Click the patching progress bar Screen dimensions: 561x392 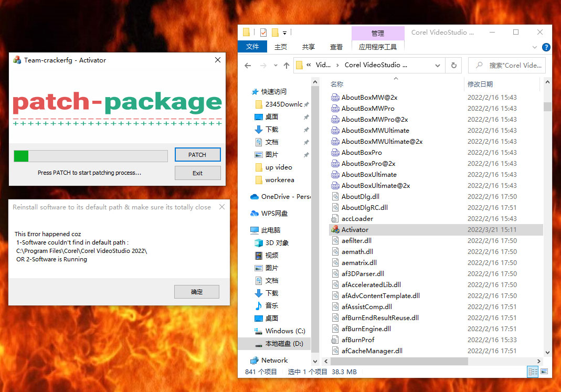pos(91,156)
